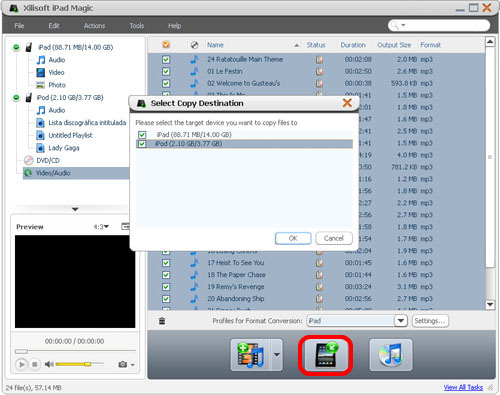The image size is (500, 395).
Task: Click the add files to device button
Action: coord(251,355)
